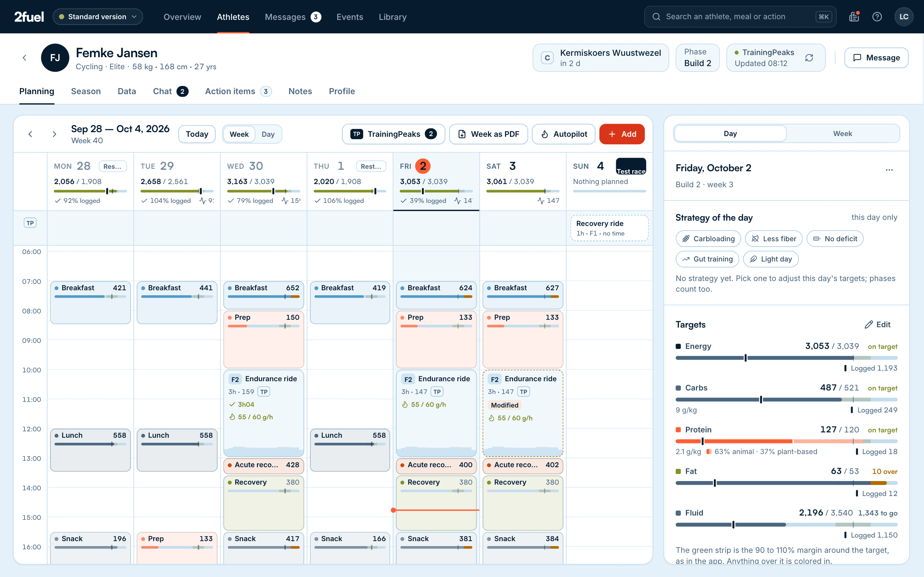The image size is (924, 577).
Task: Go to next week arrow
Action: 54,134
